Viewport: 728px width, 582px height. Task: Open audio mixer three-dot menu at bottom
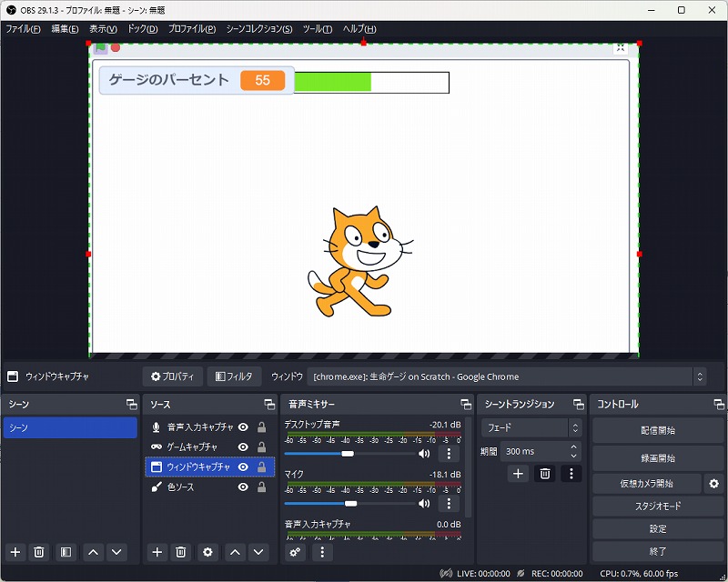[322, 552]
